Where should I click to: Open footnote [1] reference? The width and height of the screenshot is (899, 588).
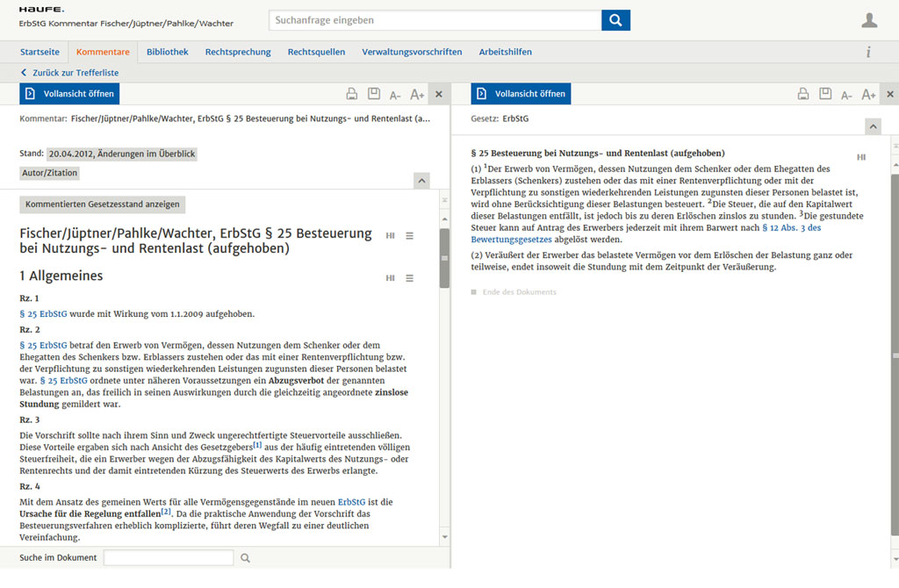point(257,445)
